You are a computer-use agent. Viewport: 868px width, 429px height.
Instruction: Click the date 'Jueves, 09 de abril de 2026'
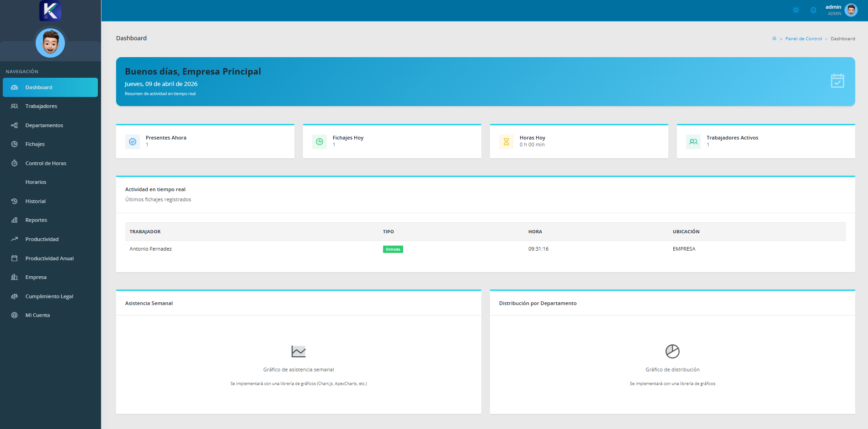161,84
